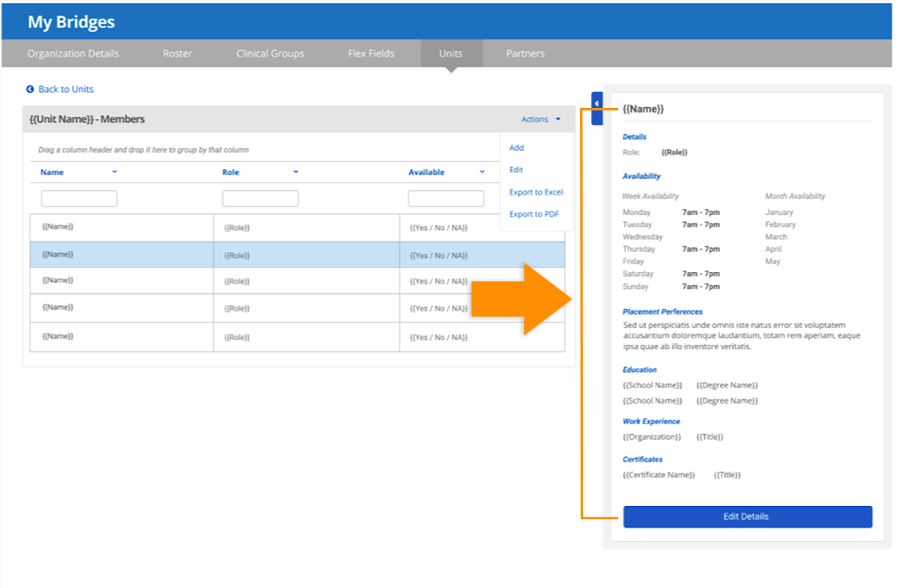Sort by the Available column header

click(x=426, y=172)
